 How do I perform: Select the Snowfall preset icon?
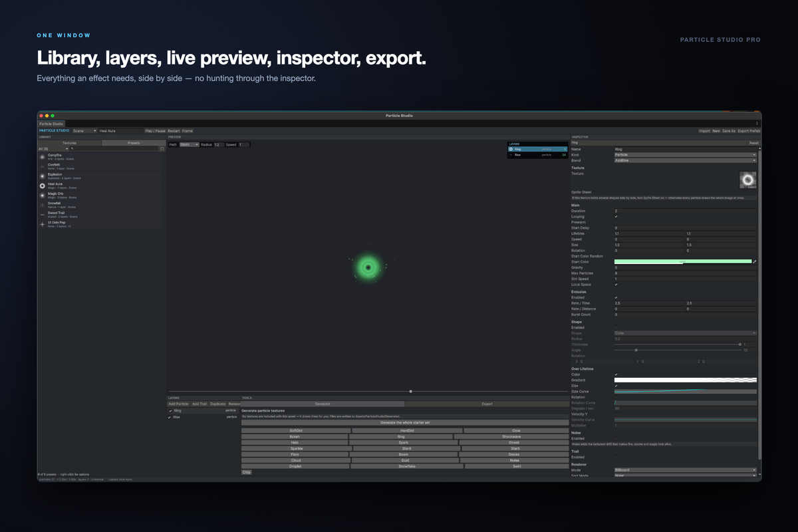tap(43, 205)
